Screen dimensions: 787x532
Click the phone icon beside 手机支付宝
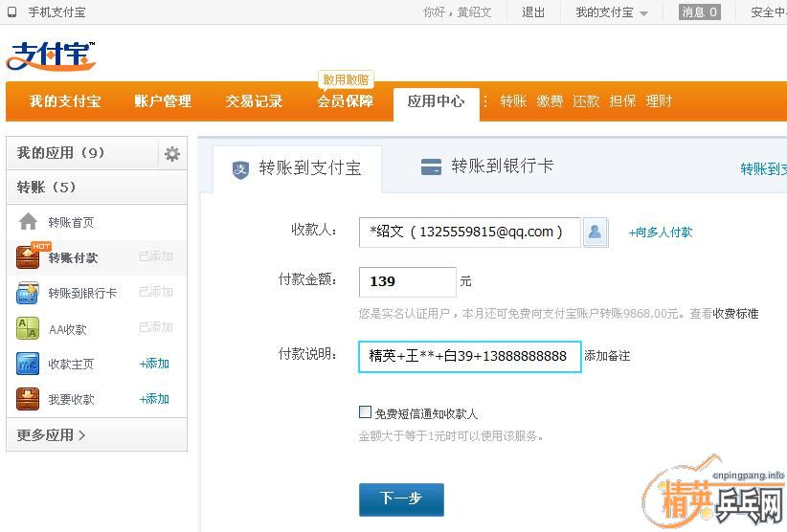12,12
